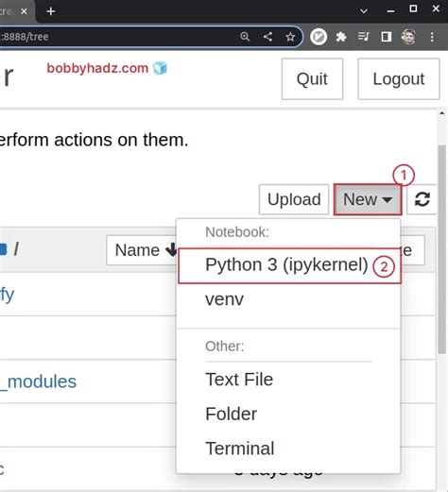
Task: Open Chrome's three-dot menu
Action: point(432,37)
